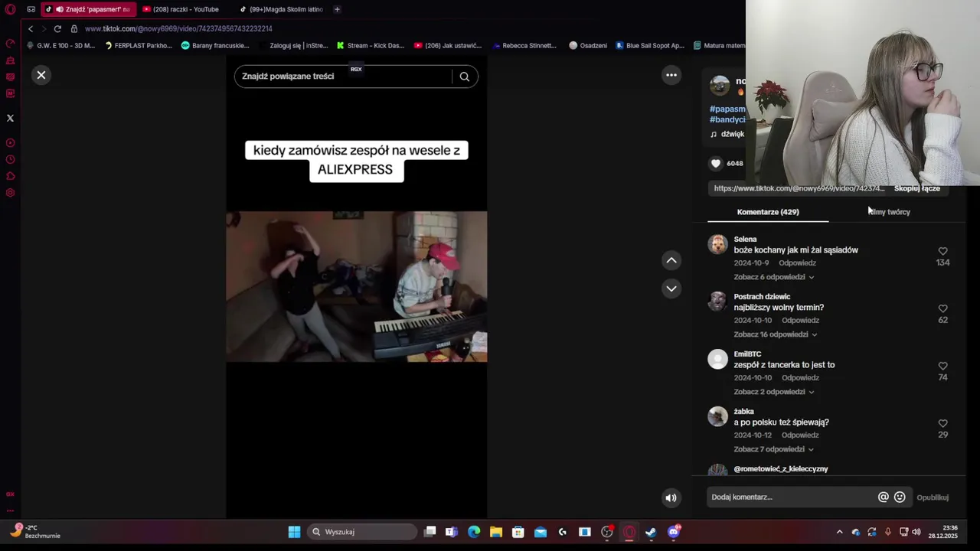Reply to Selena via 'Odpowiedz'
This screenshot has width=980, height=551.
pos(797,262)
